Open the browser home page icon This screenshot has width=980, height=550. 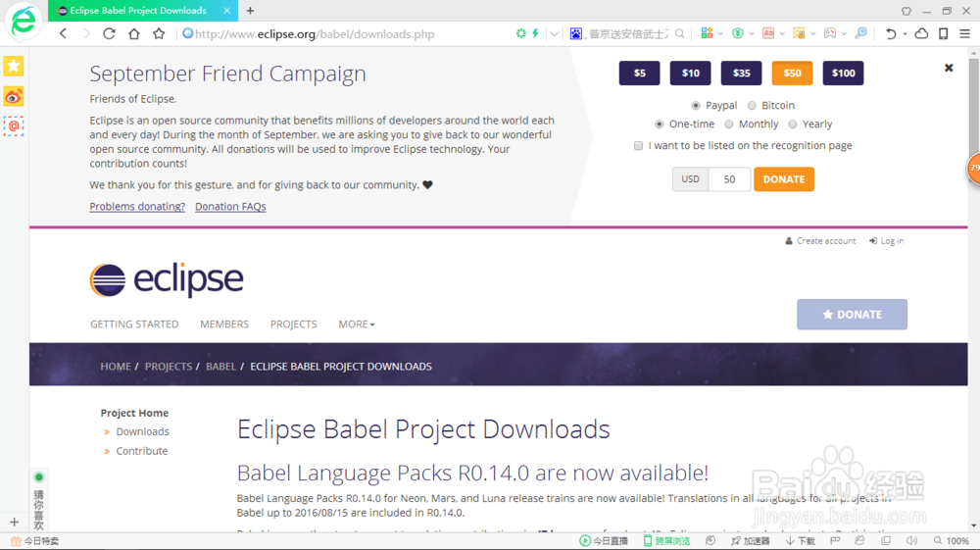[x=133, y=33]
